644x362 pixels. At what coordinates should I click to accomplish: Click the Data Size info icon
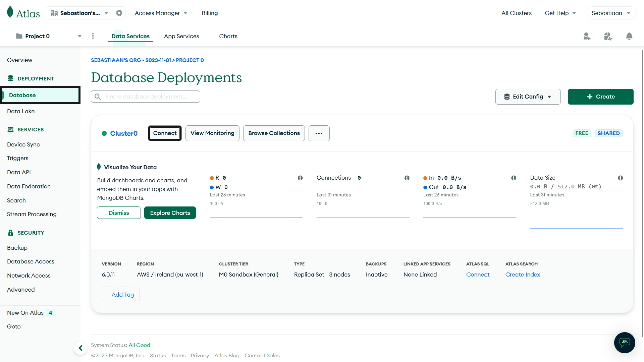point(621,178)
